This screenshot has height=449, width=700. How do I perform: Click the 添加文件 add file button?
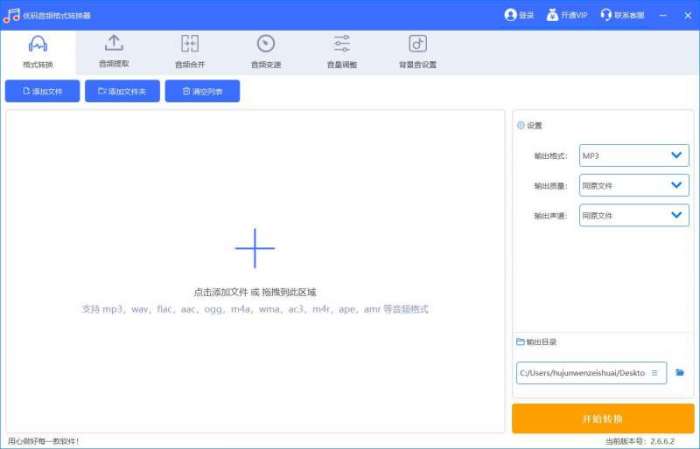(x=42, y=91)
